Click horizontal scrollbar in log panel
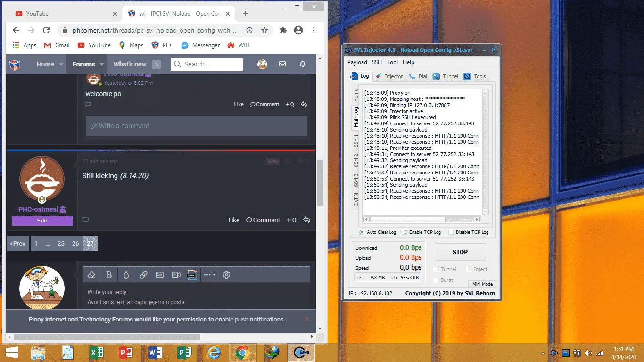 click(x=408, y=220)
